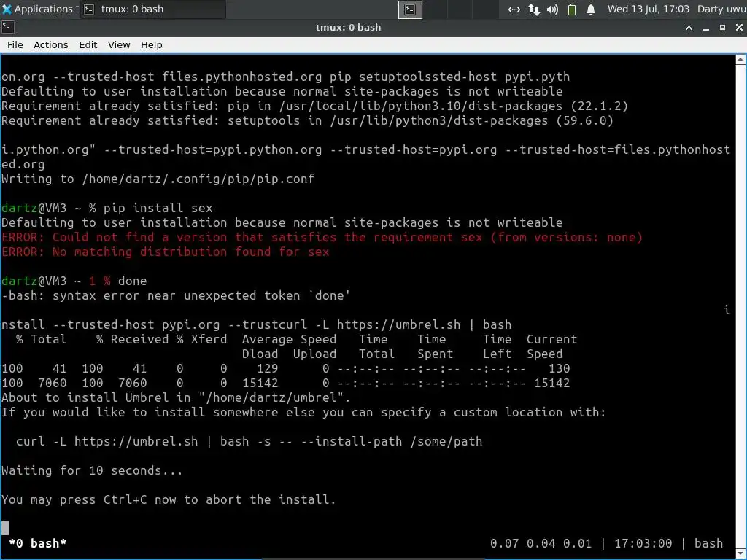
Task: Open the File menu
Action: pyautogui.click(x=15, y=44)
